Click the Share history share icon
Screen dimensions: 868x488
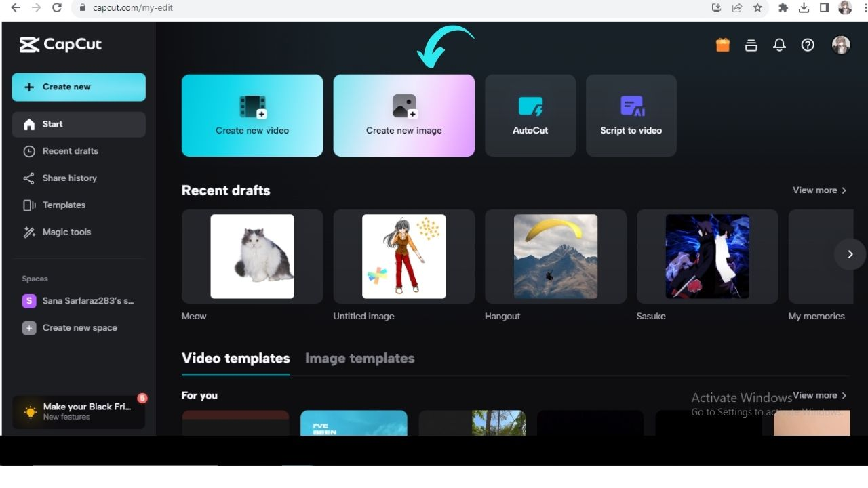pyautogui.click(x=29, y=178)
